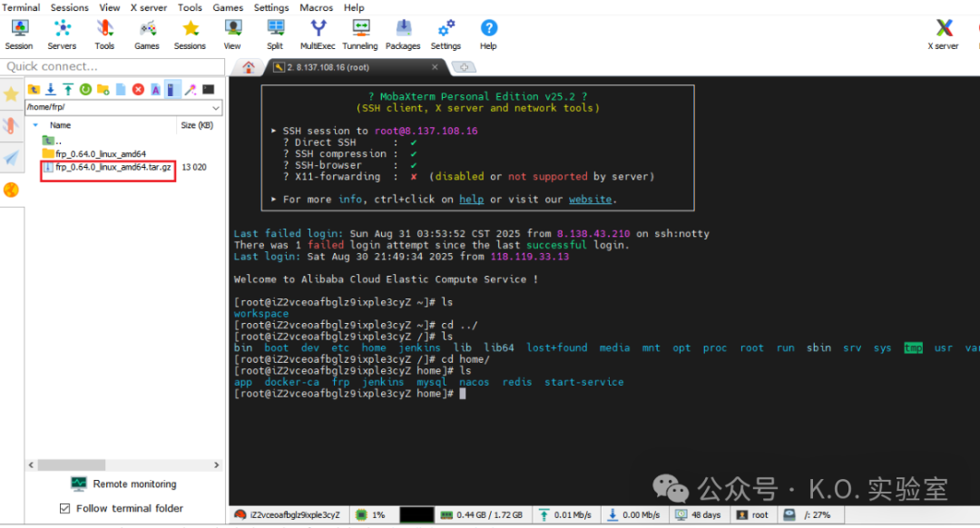
Task: Toggle the highlighted blue panel icon in SFTP toolbar
Action: [172, 89]
